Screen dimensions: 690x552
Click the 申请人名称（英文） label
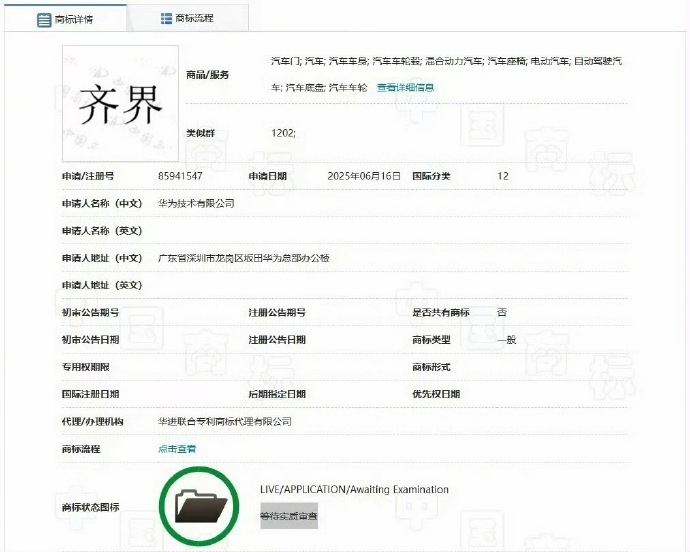pyautogui.click(x=102, y=231)
